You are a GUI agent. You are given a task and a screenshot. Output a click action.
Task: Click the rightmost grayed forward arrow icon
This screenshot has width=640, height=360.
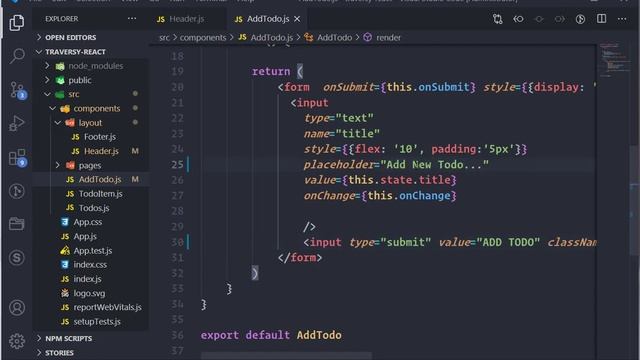click(x=560, y=19)
